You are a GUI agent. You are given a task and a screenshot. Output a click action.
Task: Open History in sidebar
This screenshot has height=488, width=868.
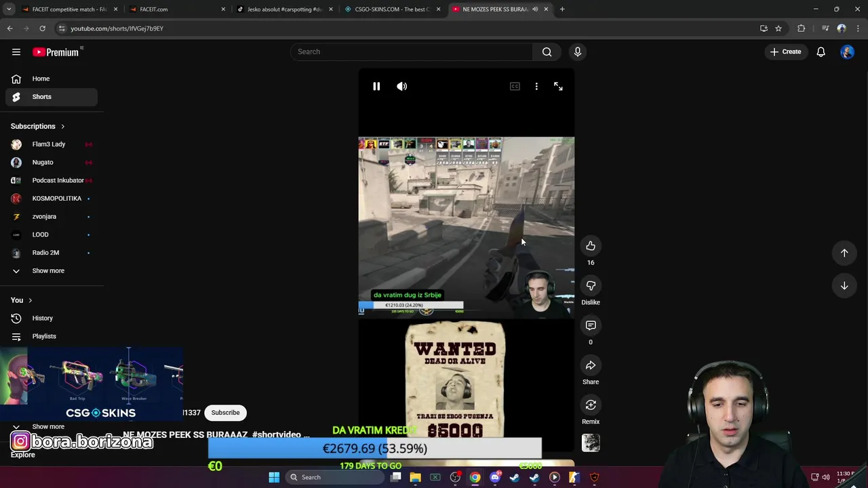(52, 318)
